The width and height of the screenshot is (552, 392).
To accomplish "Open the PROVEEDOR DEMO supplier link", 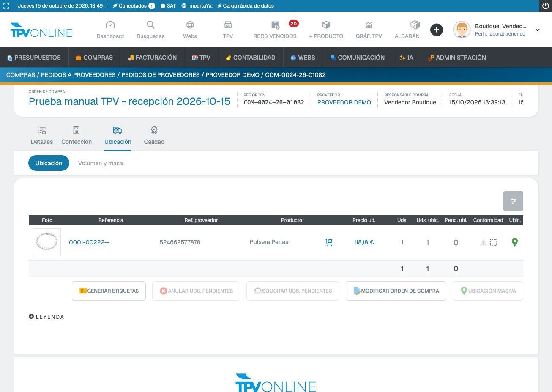I will point(344,102).
